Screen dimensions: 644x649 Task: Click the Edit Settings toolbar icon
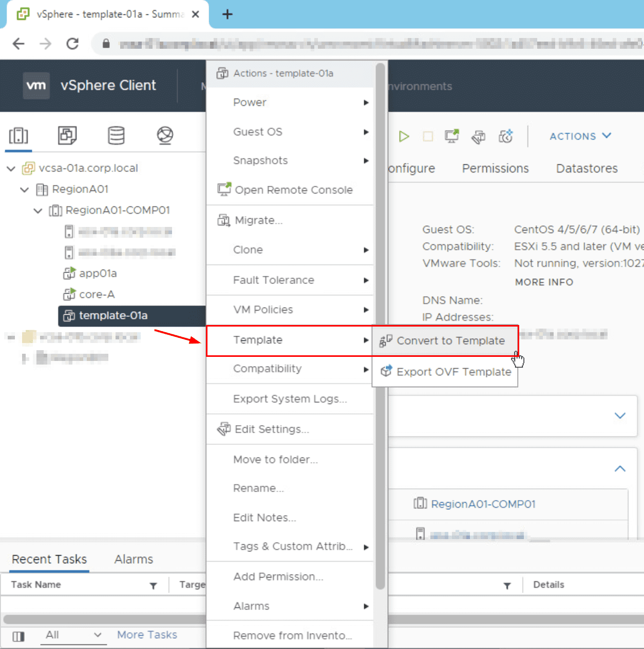[479, 137]
